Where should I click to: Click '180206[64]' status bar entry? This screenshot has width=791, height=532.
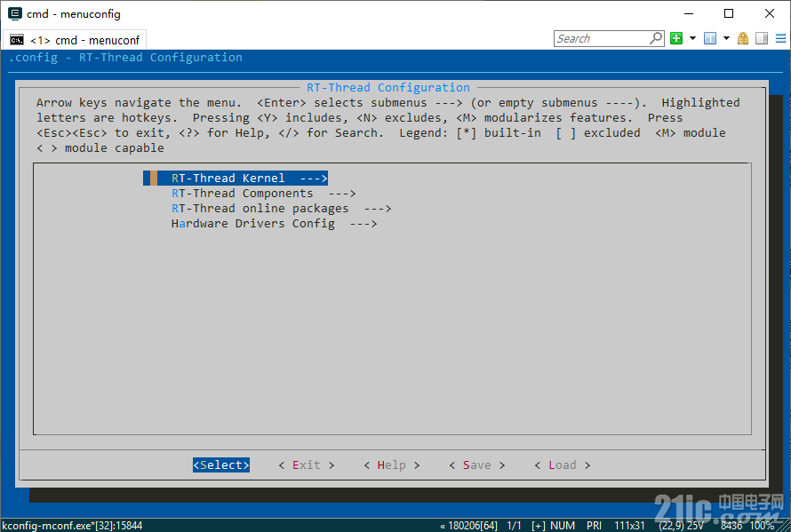[x=473, y=526]
